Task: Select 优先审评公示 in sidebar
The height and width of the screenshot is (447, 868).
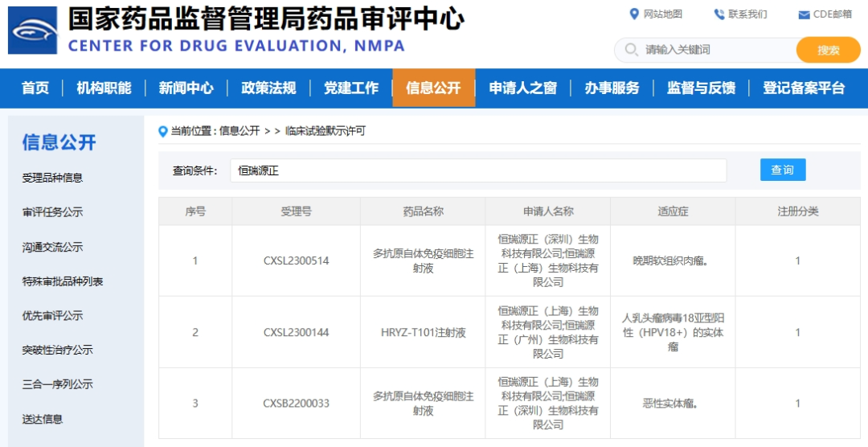Action: [x=52, y=316]
